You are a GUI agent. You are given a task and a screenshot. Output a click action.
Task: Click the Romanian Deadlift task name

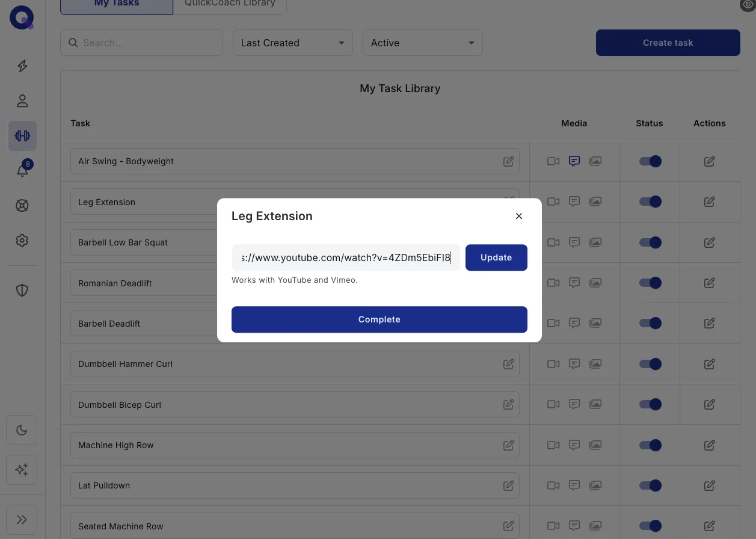115,283
